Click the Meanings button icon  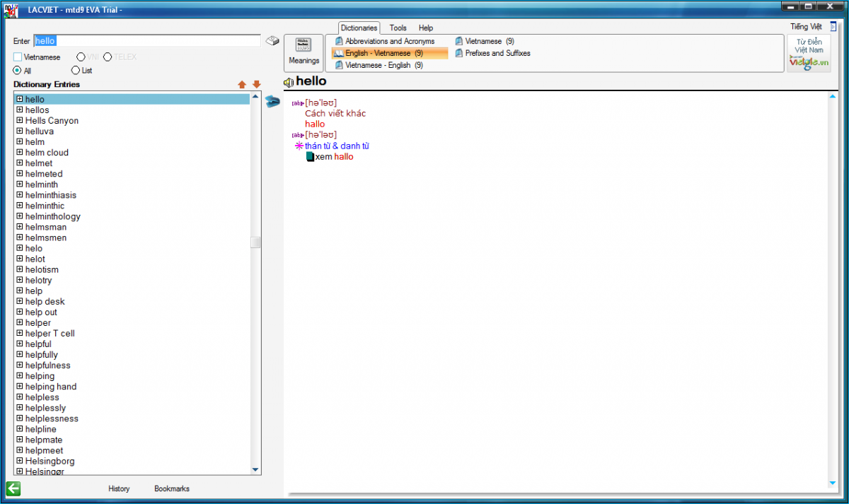(304, 46)
